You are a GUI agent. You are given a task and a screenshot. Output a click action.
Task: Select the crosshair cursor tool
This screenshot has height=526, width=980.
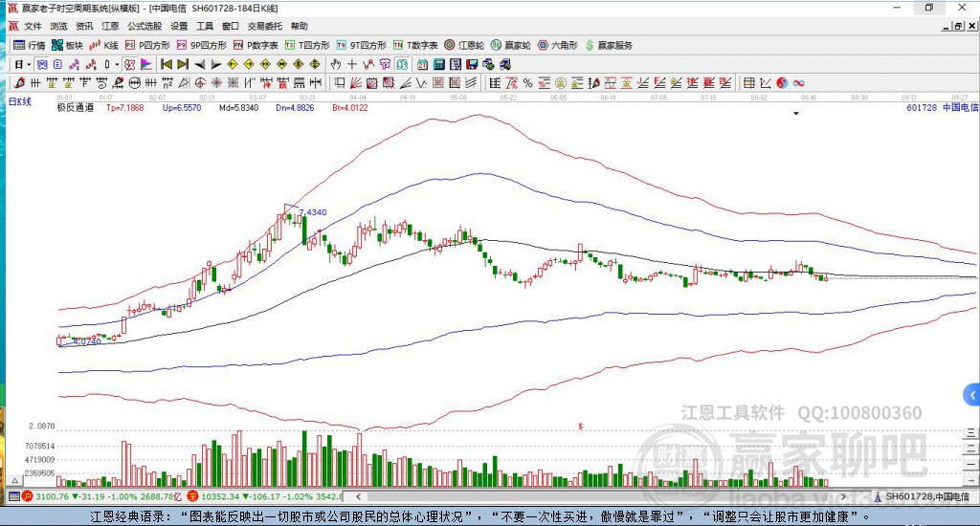tap(352, 64)
